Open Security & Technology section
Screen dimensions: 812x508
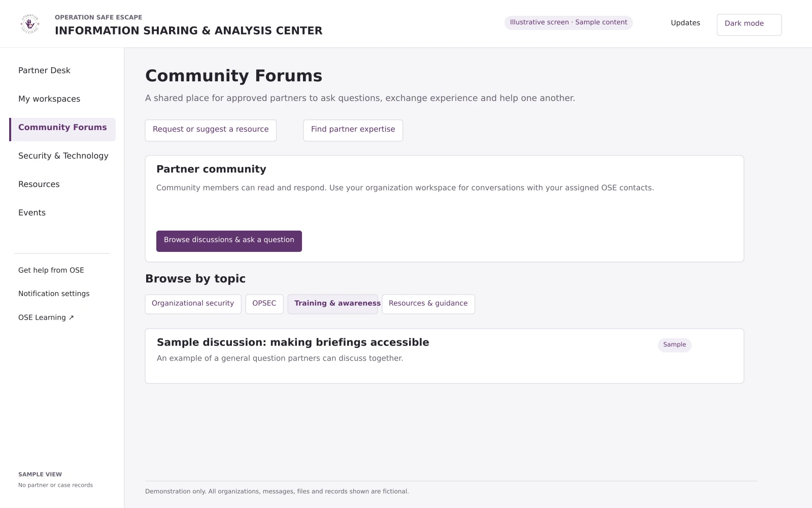coord(62,156)
